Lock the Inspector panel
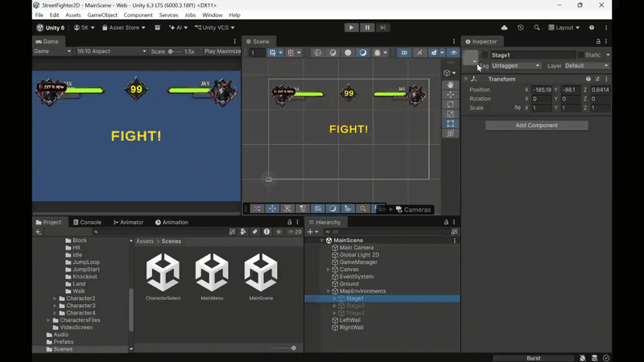644x362 pixels. pyautogui.click(x=598, y=42)
